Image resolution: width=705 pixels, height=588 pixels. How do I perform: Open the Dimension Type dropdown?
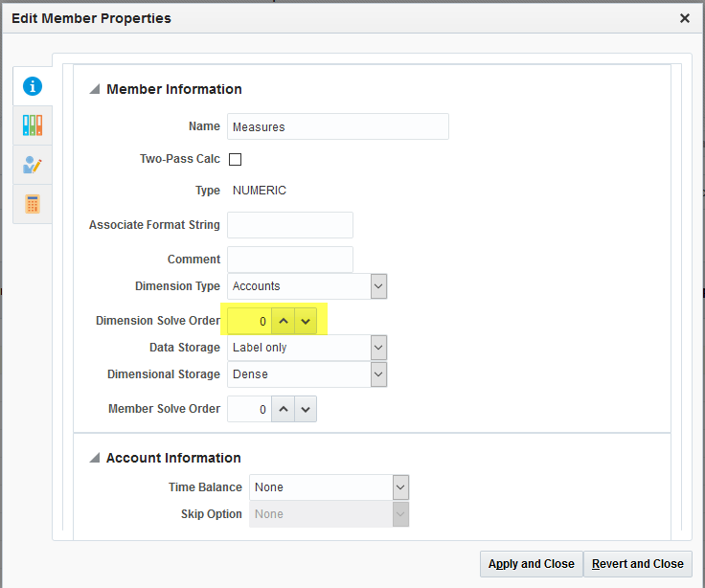pyautogui.click(x=378, y=286)
